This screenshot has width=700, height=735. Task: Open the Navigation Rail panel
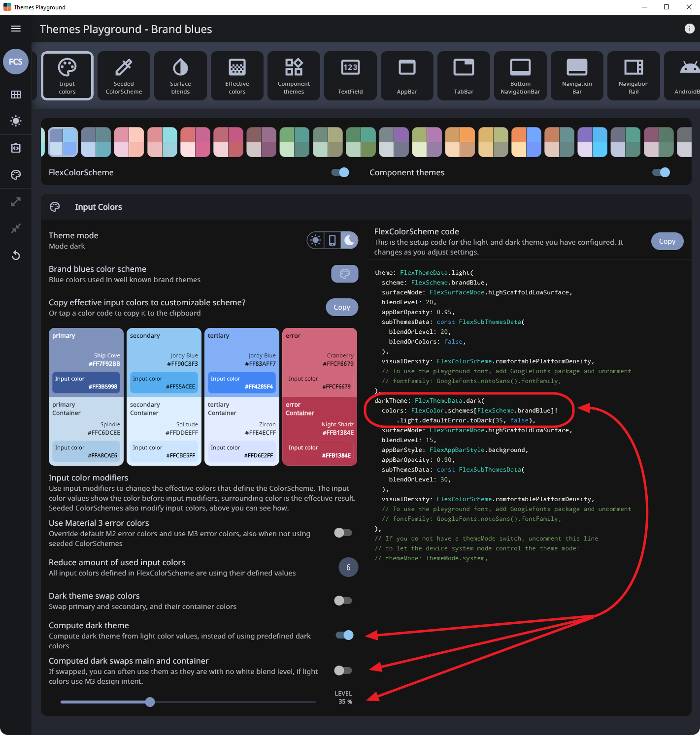[633, 76]
